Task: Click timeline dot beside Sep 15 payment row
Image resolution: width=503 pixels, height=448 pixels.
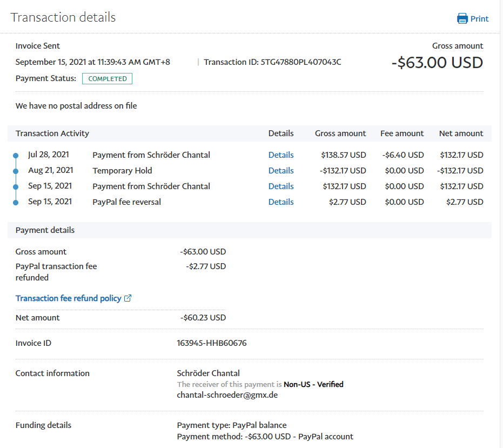Action: pos(16,187)
